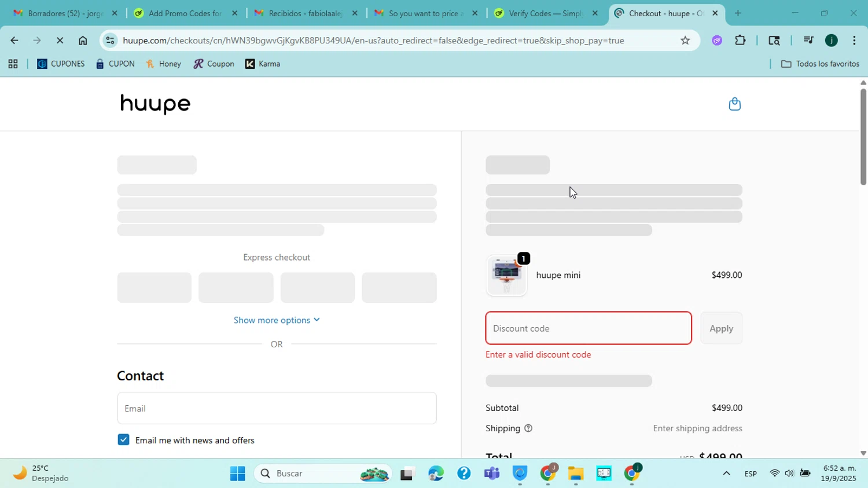Select the Subtotal $499.00 amount
Image resolution: width=868 pixels, height=488 pixels.
727,408
